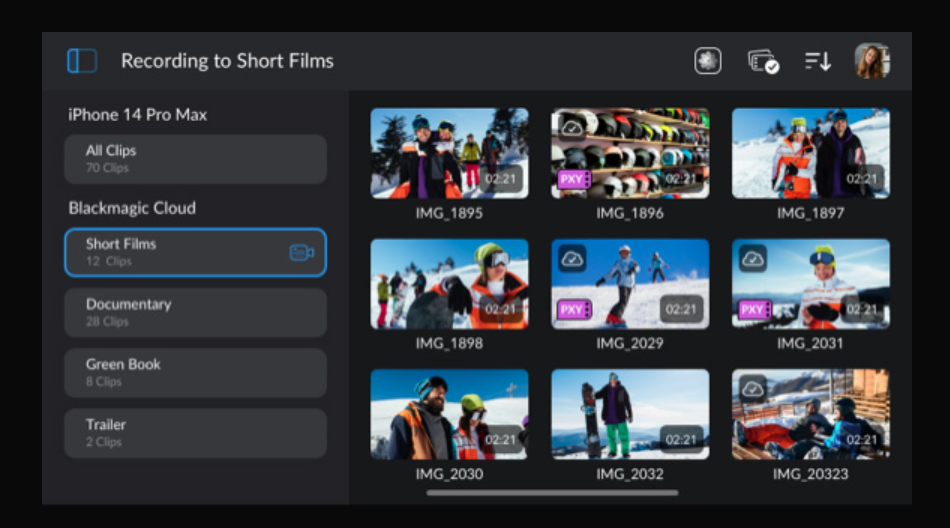Click the PXY proxy badge on IMG_2031
The height and width of the screenshot is (528, 950).
pyautogui.click(x=754, y=310)
